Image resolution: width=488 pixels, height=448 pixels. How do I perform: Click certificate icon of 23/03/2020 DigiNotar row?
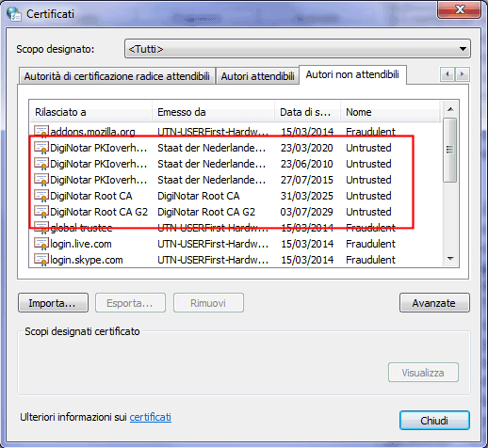click(41, 148)
